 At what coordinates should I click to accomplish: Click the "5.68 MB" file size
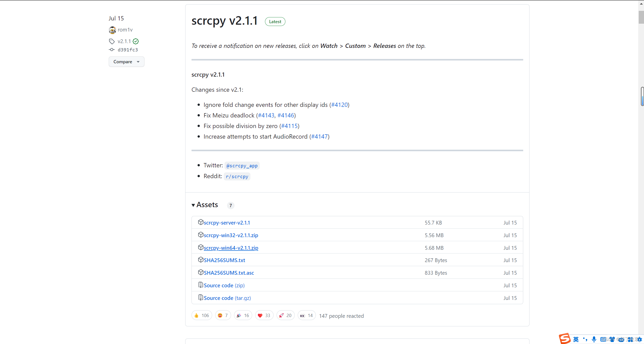point(434,248)
